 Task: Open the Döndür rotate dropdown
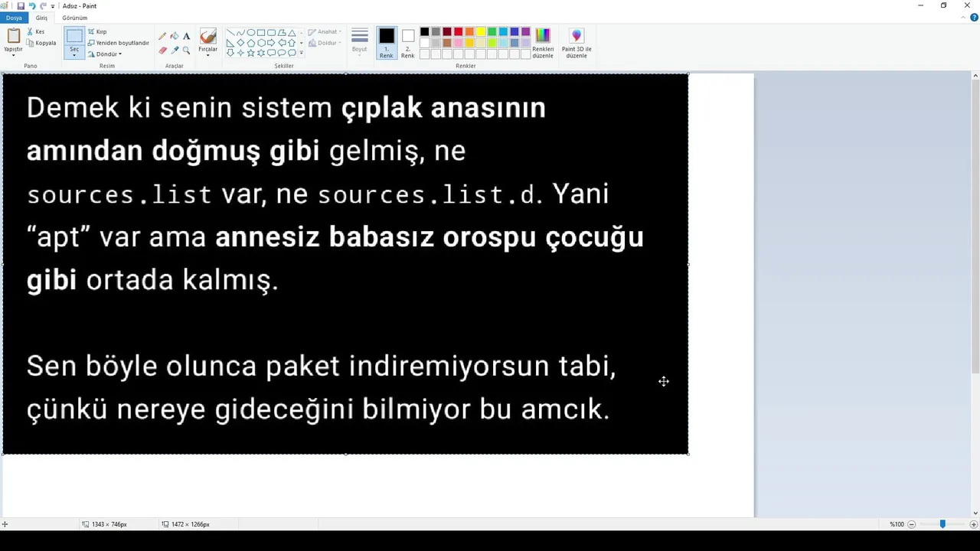[x=105, y=54]
